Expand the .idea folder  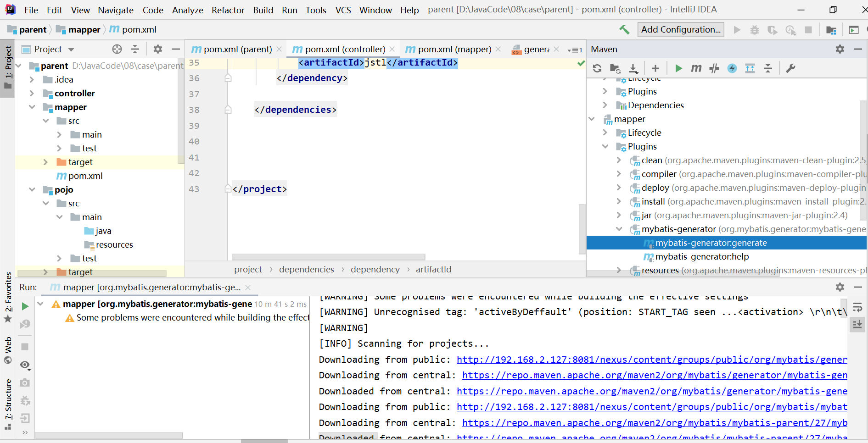32,79
